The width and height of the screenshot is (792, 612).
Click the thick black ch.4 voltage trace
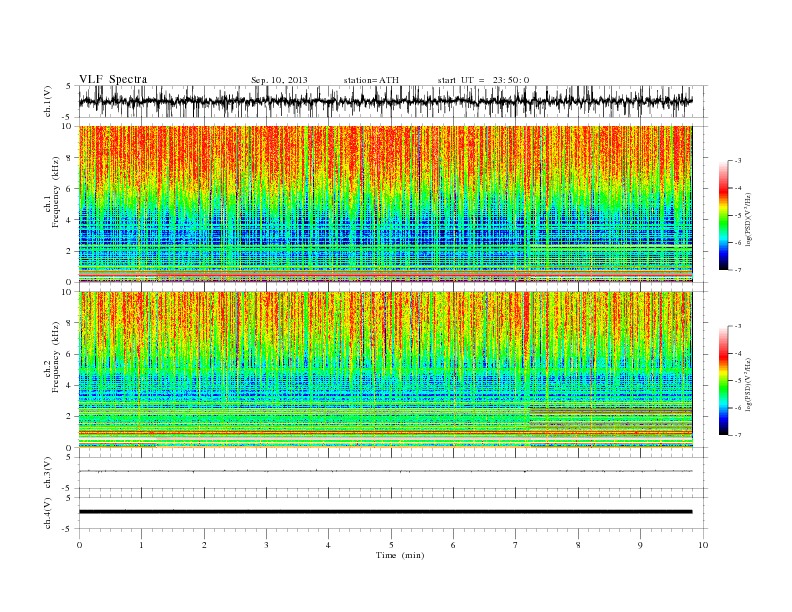[x=386, y=512]
